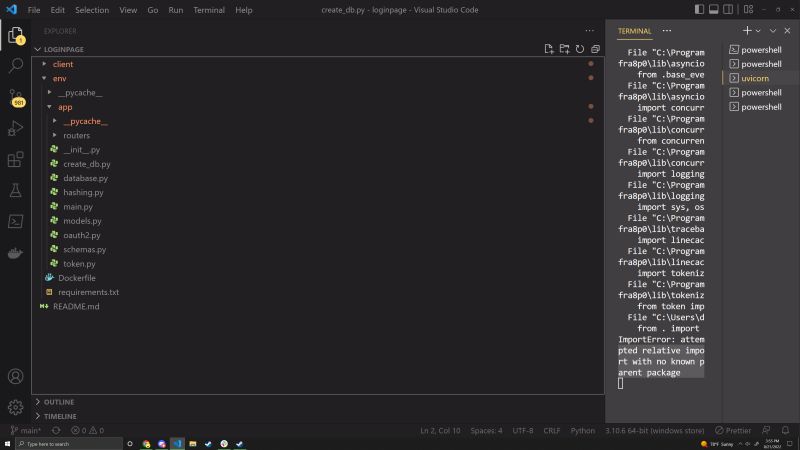This screenshot has width=800, height=450.
Task: Click the main* git branch indicator
Action: [x=26, y=431]
